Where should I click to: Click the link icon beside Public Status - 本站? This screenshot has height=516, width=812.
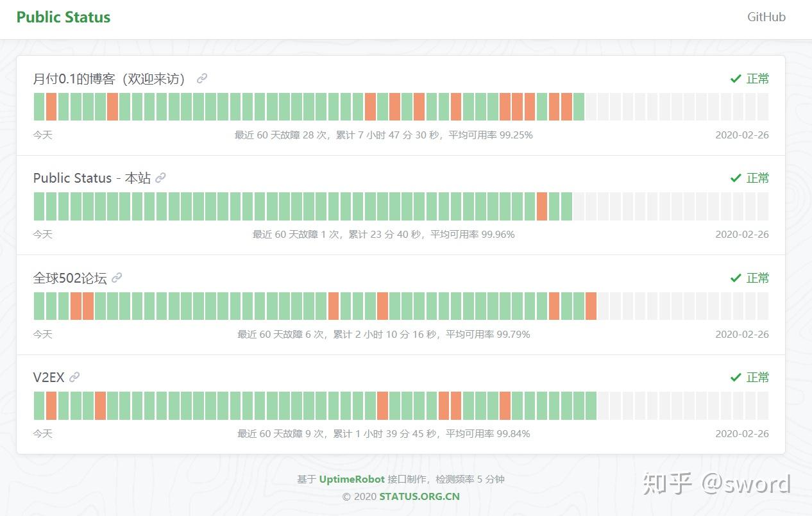click(160, 178)
